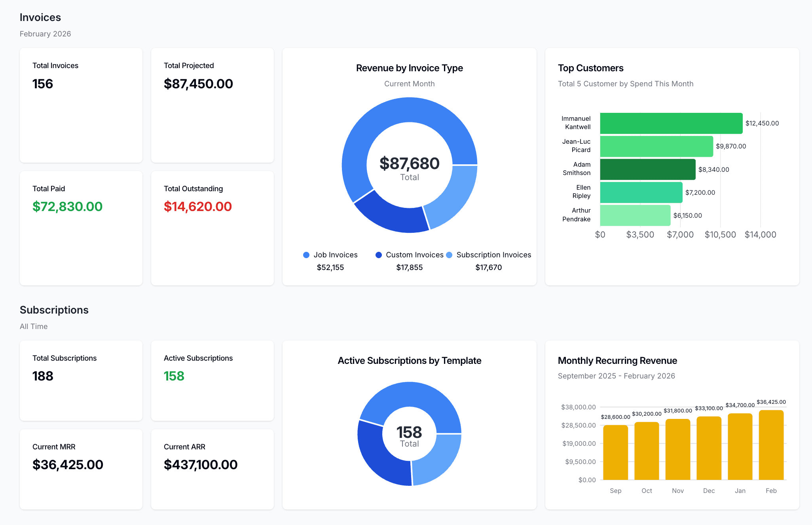Select Adam Smithson's dark green bar
Screen dimensions: 812x525
pos(647,169)
